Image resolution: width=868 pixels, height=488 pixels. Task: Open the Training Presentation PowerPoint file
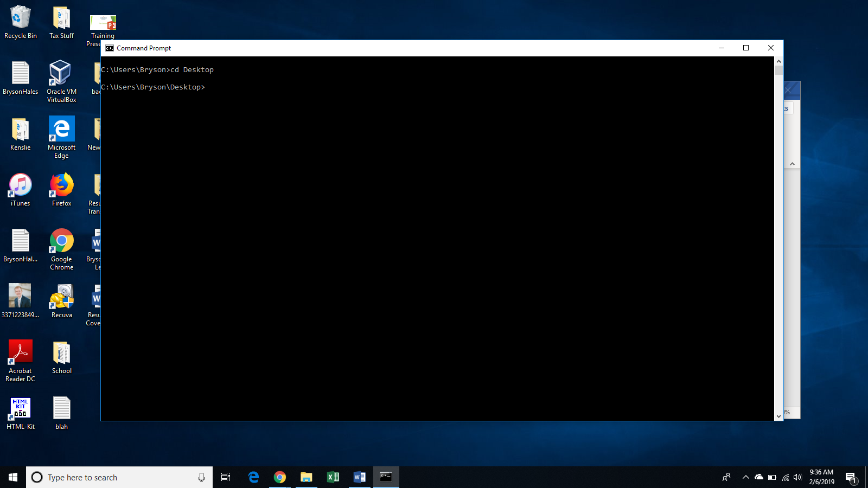(x=103, y=22)
